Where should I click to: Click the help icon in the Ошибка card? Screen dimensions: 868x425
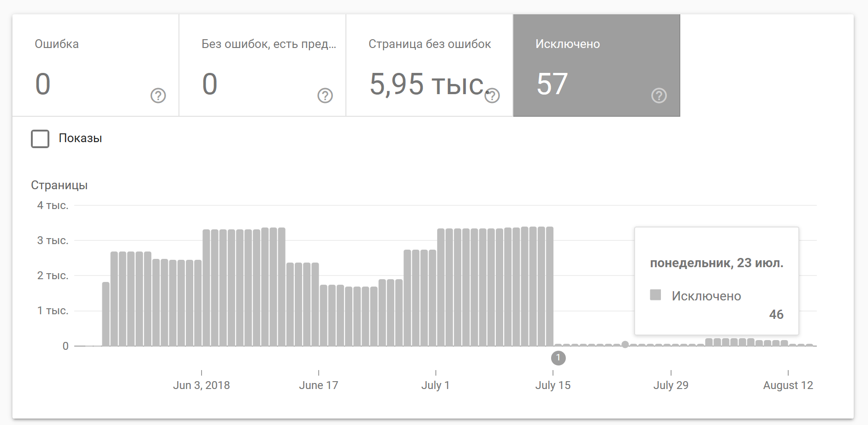pyautogui.click(x=158, y=96)
